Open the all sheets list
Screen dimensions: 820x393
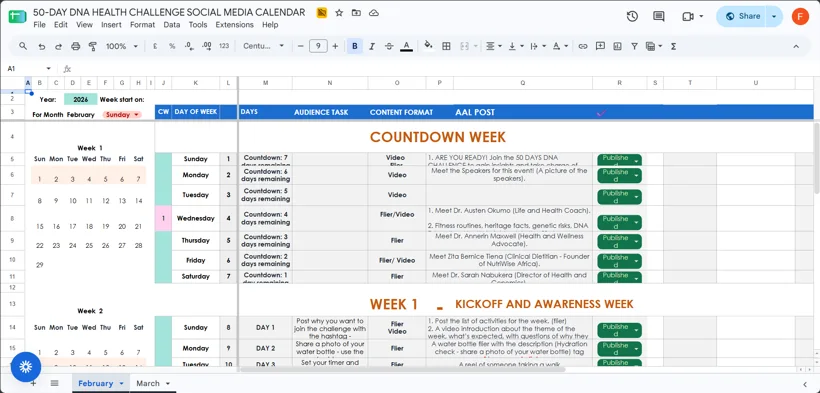[54, 383]
